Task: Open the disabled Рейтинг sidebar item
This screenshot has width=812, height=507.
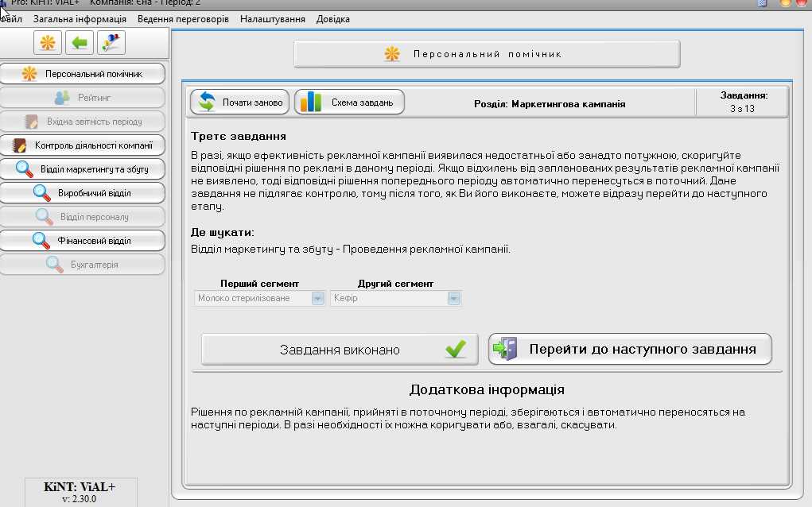Action: click(83, 98)
